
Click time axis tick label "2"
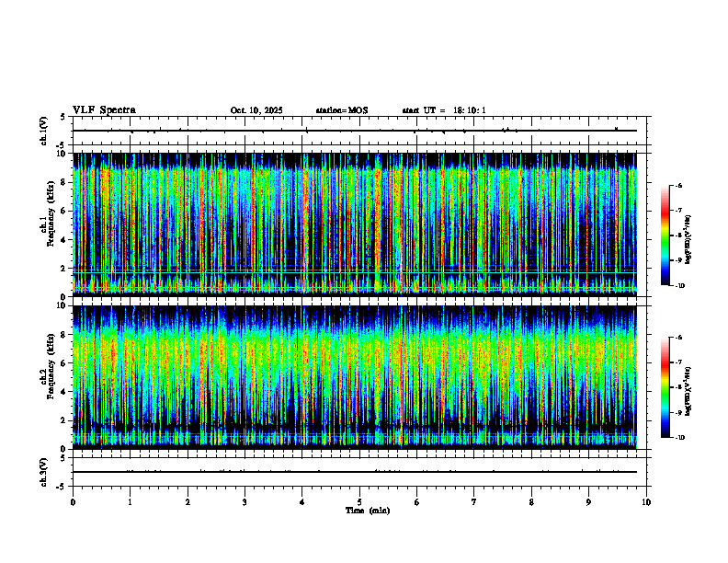[188, 502]
